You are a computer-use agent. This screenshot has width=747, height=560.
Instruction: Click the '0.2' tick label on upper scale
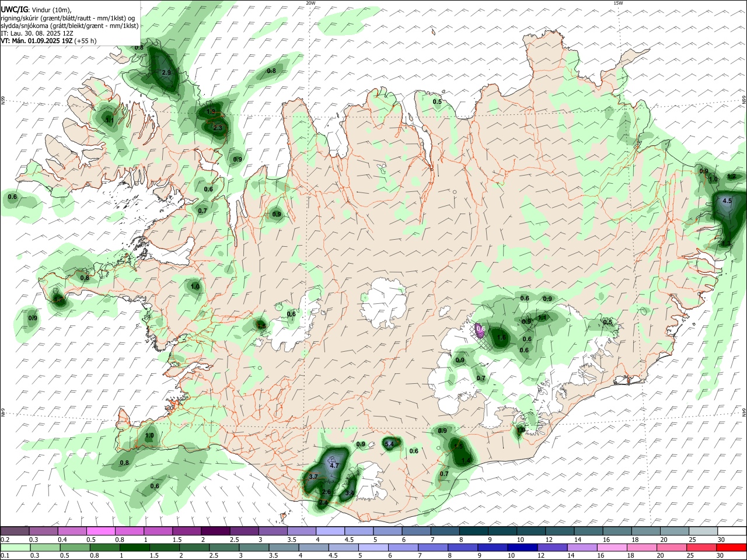[x=5, y=540]
